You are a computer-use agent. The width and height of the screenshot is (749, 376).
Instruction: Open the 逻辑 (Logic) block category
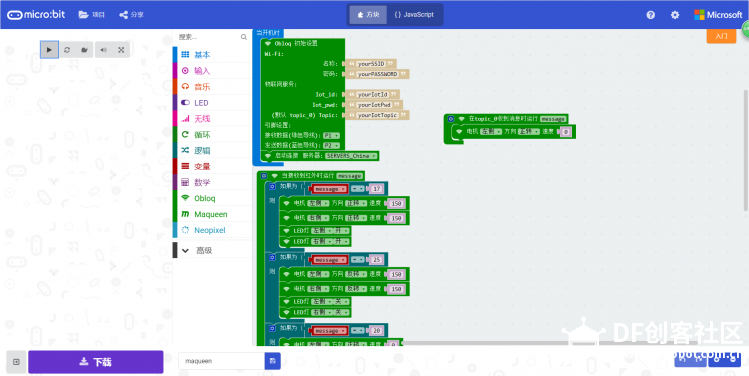[x=212, y=150]
